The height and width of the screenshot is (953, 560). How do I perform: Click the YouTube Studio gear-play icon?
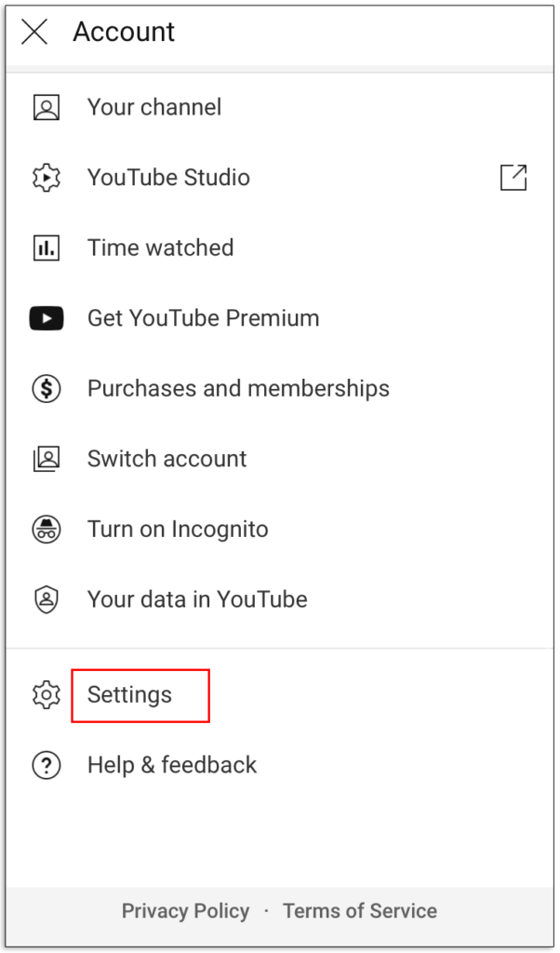pos(47,177)
